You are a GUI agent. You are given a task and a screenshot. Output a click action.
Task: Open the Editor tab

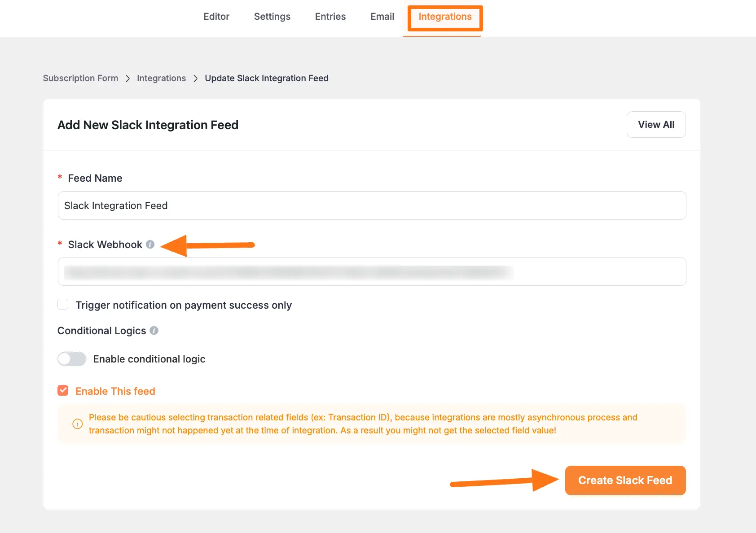[x=216, y=17]
